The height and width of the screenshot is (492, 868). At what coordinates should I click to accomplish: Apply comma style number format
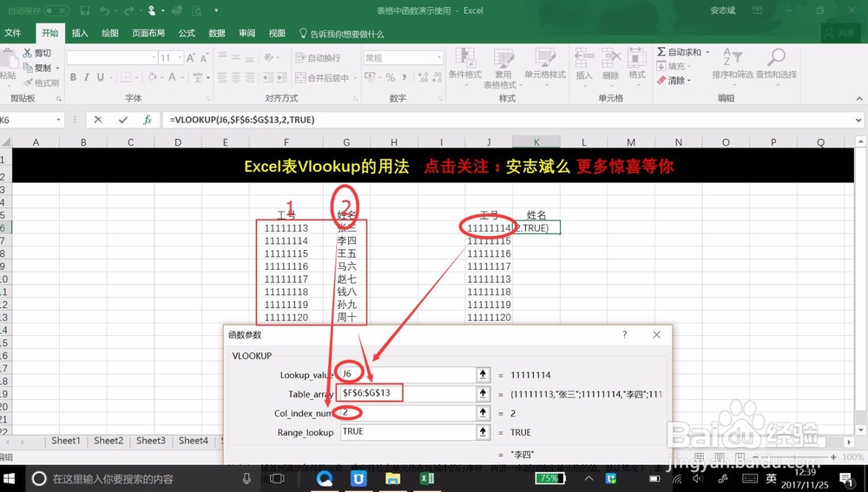[x=404, y=77]
